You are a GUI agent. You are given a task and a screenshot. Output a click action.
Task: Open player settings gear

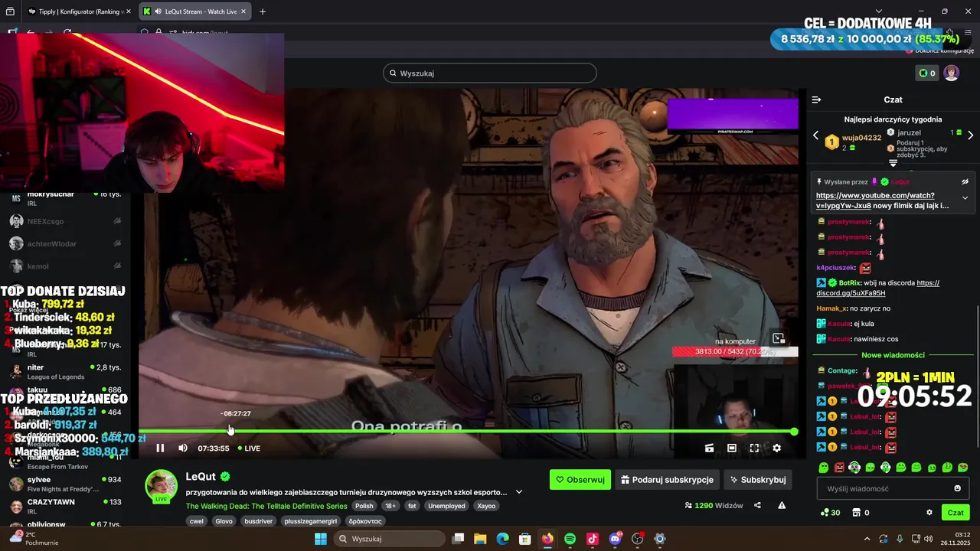pyautogui.click(x=776, y=448)
